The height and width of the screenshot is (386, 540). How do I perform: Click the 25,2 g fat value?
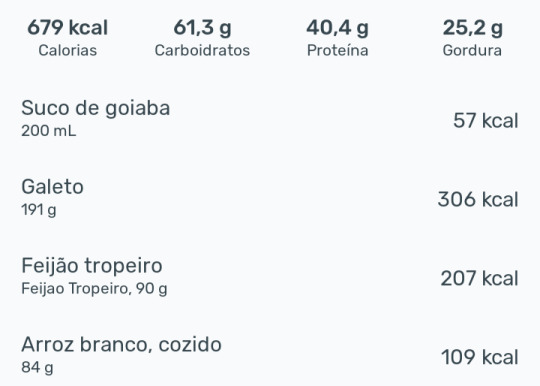tap(472, 28)
